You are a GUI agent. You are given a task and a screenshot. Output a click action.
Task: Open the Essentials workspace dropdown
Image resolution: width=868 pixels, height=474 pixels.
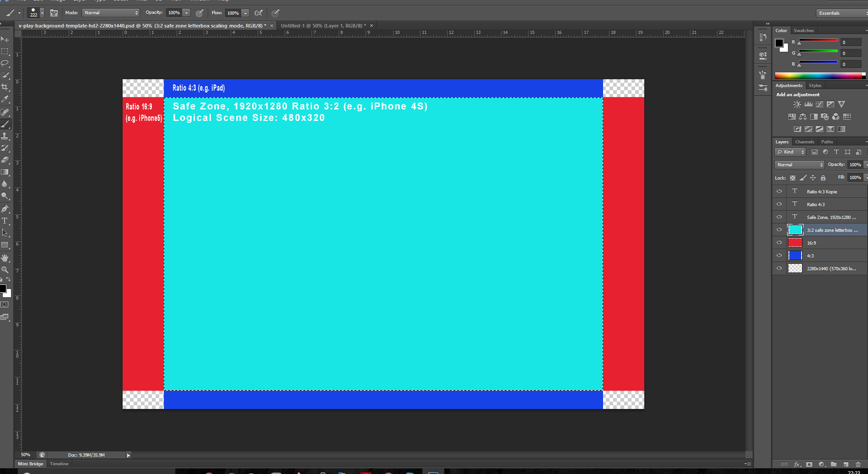click(841, 13)
